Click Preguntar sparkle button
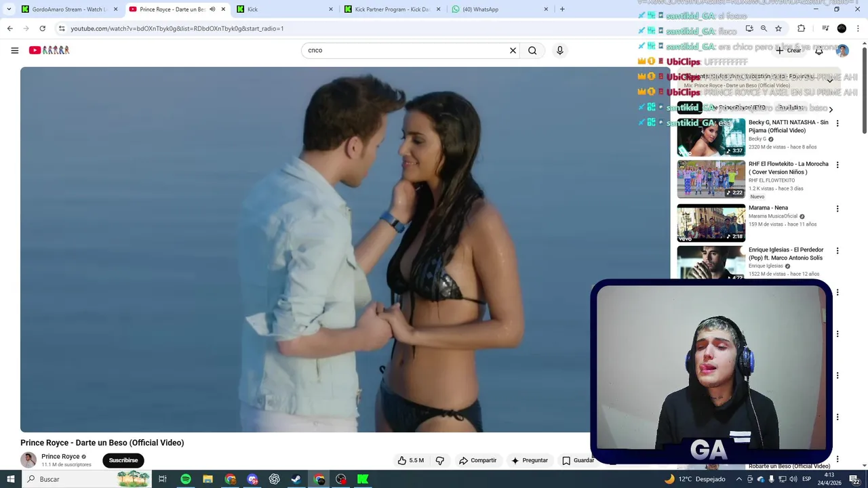The width and height of the screenshot is (868, 488). click(530, 460)
